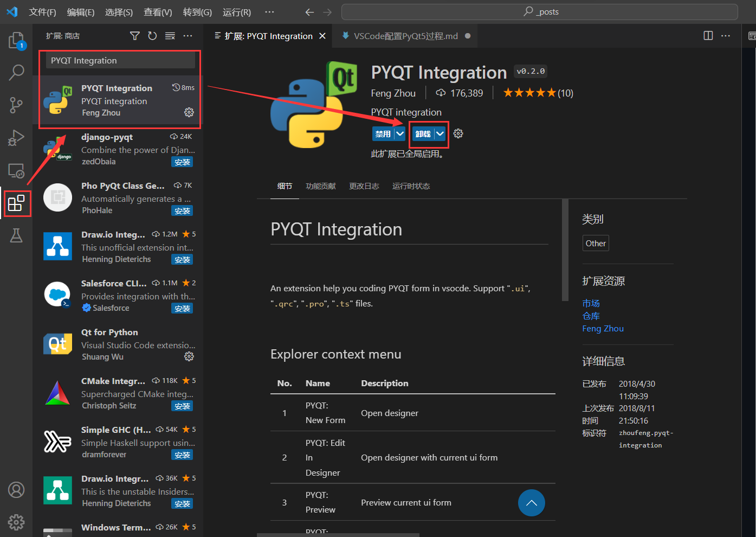The width and height of the screenshot is (756, 537).
Task: Open the Explorer icon in the activity bar
Action: (16, 40)
